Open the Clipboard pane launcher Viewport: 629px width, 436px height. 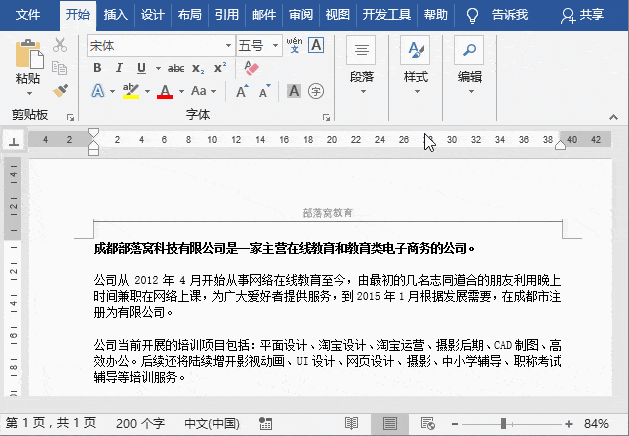tap(71, 117)
